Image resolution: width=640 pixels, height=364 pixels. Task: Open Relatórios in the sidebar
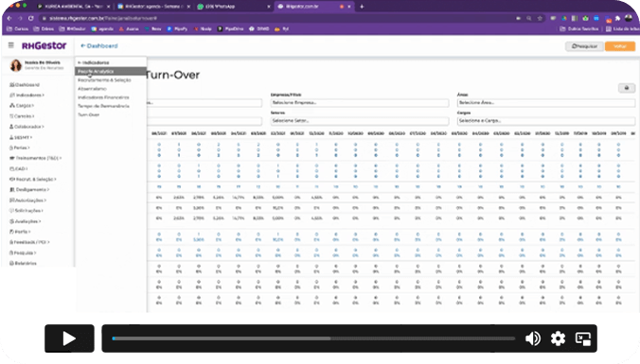(23, 264)
